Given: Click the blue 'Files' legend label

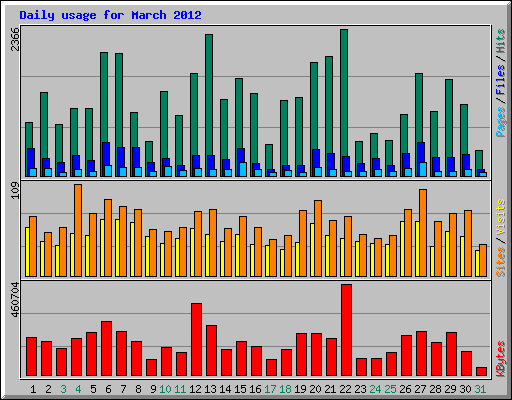Looking at the screenshot, I should tap(501, 79).
